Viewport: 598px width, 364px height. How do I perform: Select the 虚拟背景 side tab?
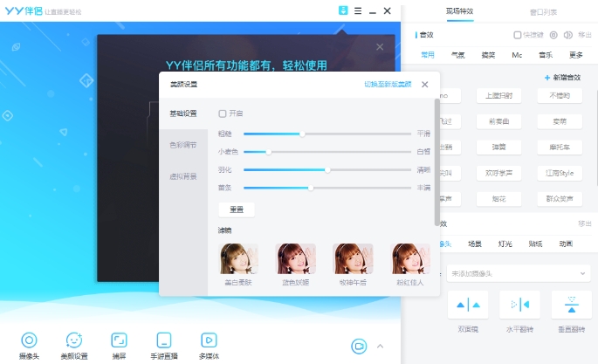pyautogui.click(x=183, y=176)
